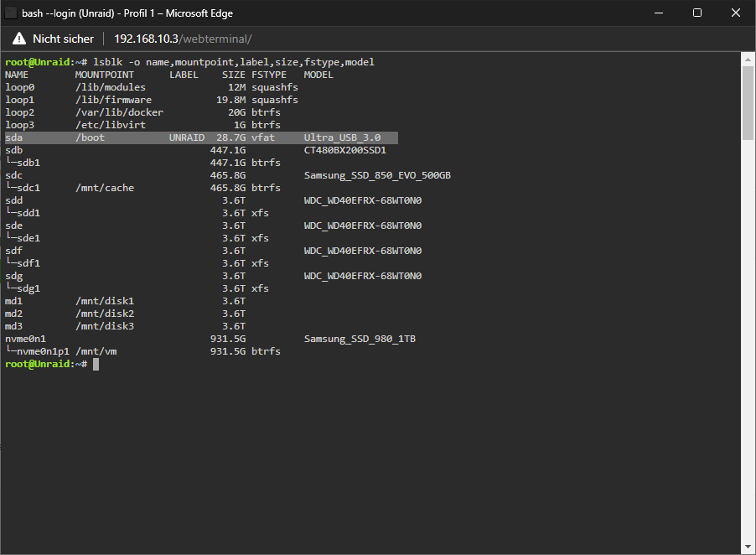Click the /mnt/disk1 mountpoint
The height and width of the screenshot is (555, 756).
105,301
